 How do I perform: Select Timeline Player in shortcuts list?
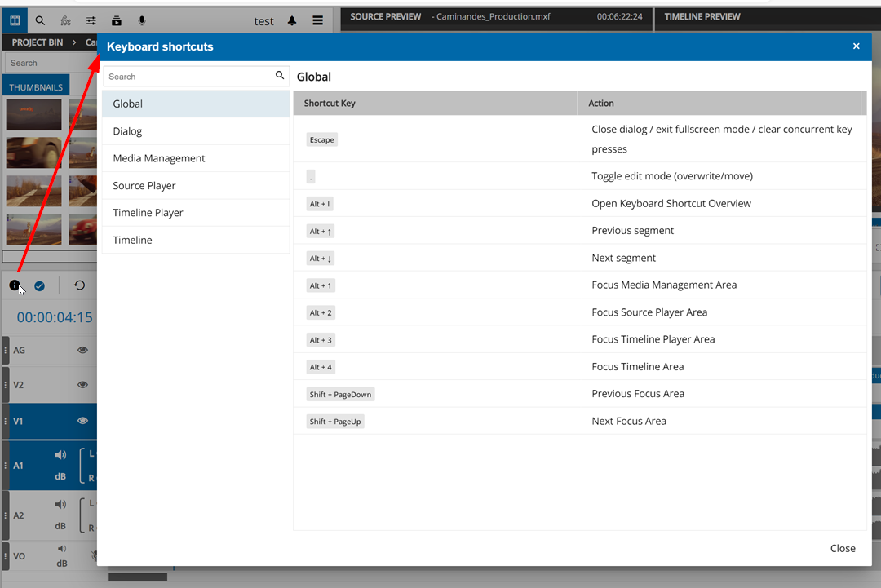point(148,213)
